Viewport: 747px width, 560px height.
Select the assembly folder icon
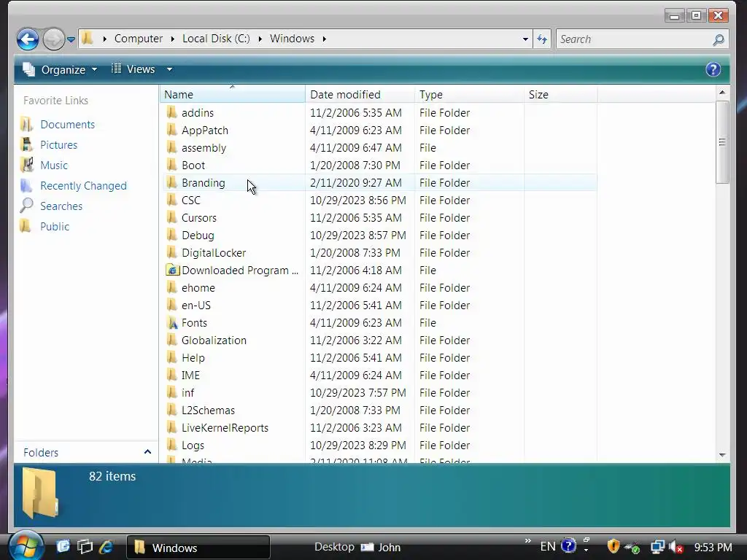coord(172,147)
